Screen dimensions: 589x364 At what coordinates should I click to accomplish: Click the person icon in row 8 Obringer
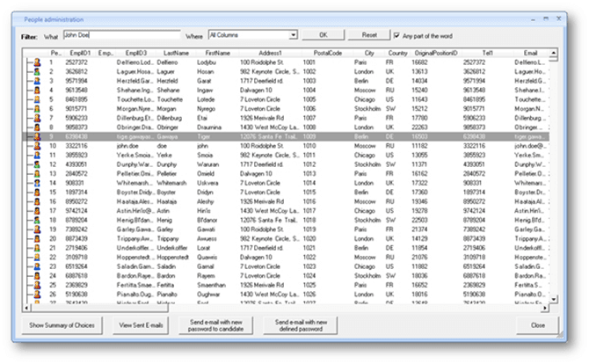pos(37,127)
